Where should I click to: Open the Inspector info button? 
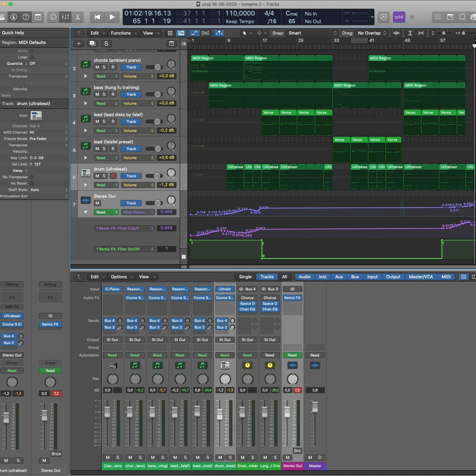coord(14,17)
